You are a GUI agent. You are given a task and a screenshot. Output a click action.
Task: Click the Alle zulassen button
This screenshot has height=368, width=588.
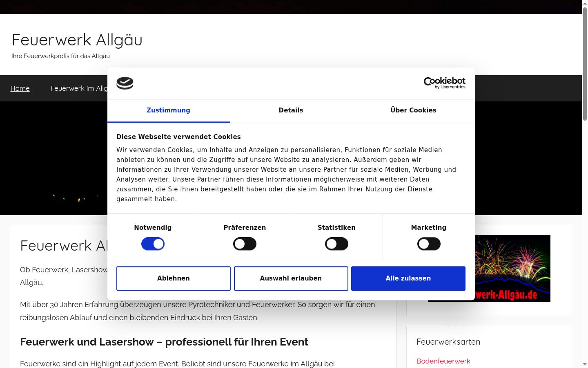click(x=408, y=278)
